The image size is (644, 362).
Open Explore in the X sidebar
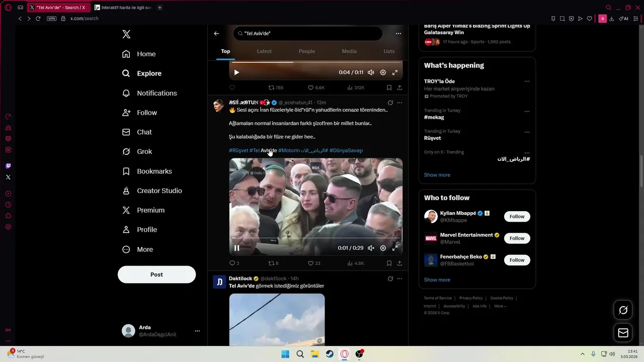(x=142, y=73)
